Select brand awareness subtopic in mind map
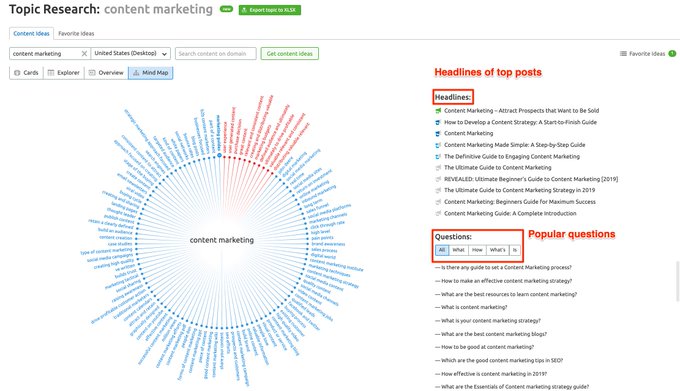The image size is (680, 391). pos(328,244)
